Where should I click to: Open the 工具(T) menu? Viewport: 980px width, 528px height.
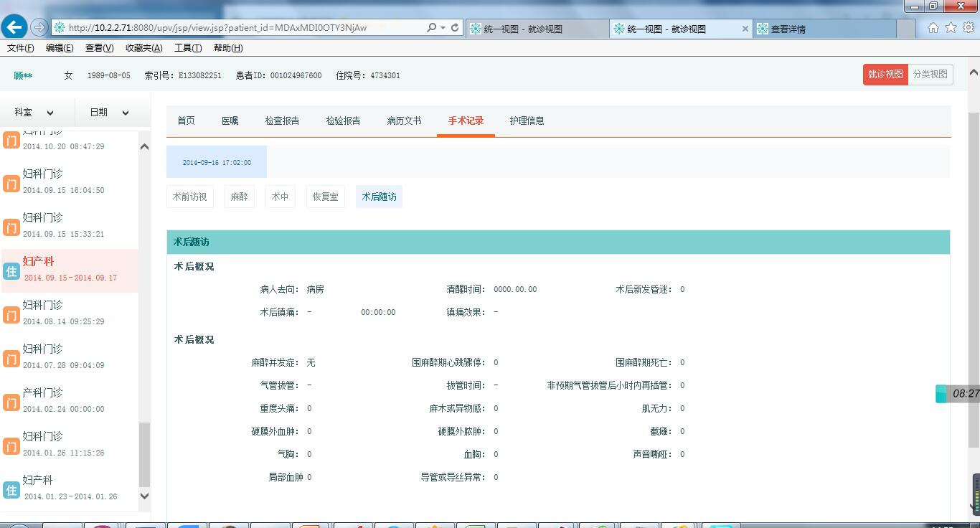pyautogui.click(x=187, y=48)
